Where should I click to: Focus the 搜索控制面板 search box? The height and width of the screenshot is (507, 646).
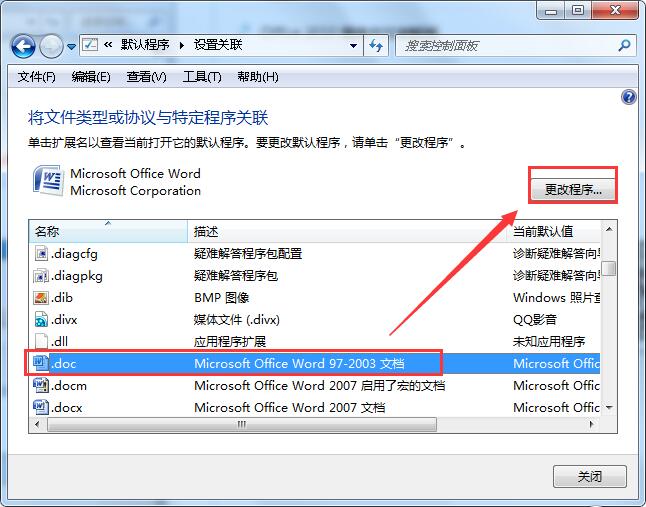point(507,45)
